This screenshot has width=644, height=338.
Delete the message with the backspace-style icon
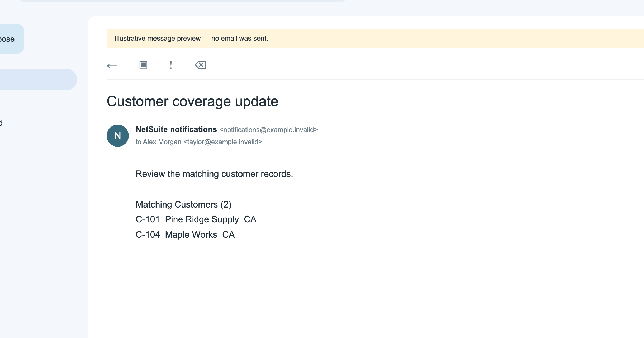[x=200, y=65]
